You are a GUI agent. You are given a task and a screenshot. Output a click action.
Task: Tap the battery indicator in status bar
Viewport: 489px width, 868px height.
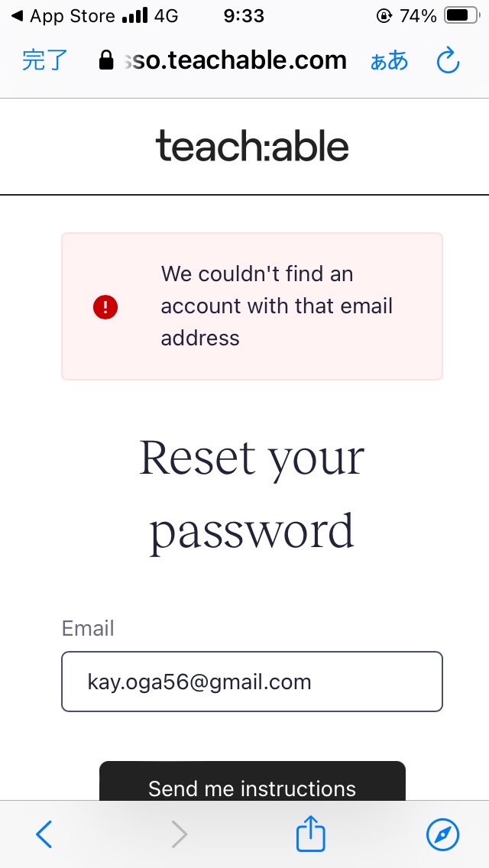[x=462, y=16]
